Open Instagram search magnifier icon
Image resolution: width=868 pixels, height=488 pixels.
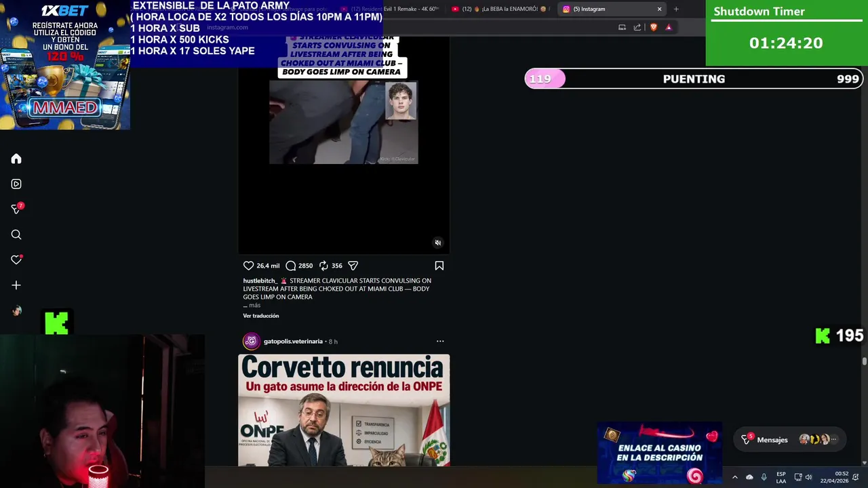(16, 235)
